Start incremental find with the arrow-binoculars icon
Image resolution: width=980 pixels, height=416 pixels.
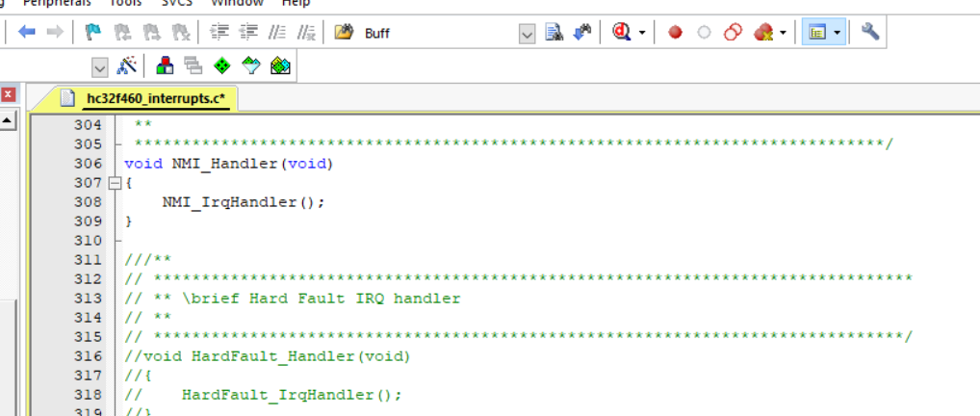pos(581,32)
